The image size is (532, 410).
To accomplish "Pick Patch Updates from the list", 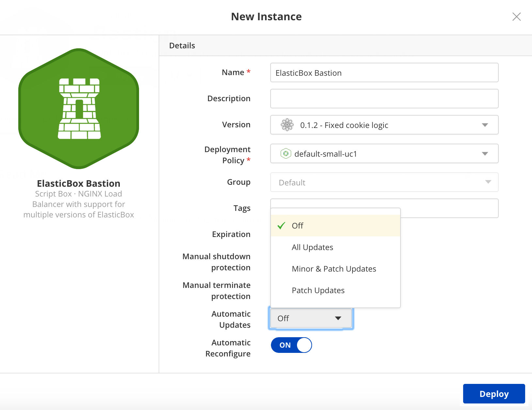I will 336,290.
